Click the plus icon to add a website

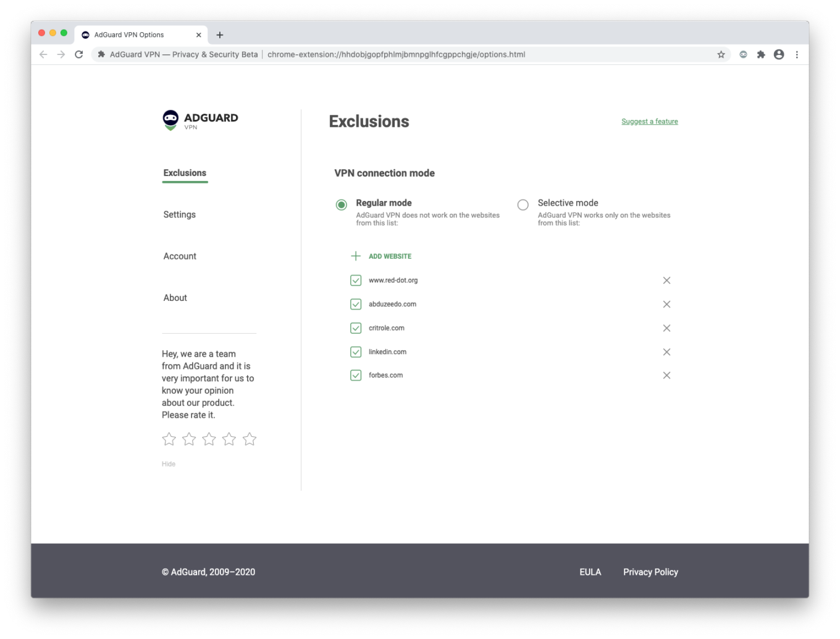[356, 256]
